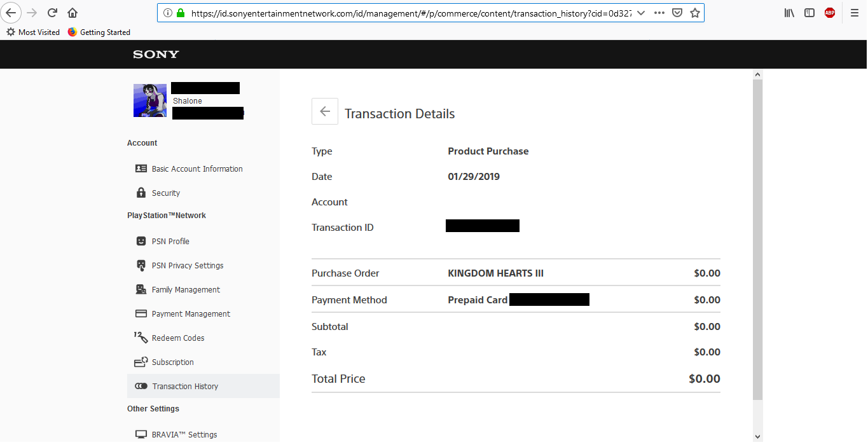Click the 'Shalone' username text
The width and height of the screenshot is (868, 447).
click(x=188, y=101)
